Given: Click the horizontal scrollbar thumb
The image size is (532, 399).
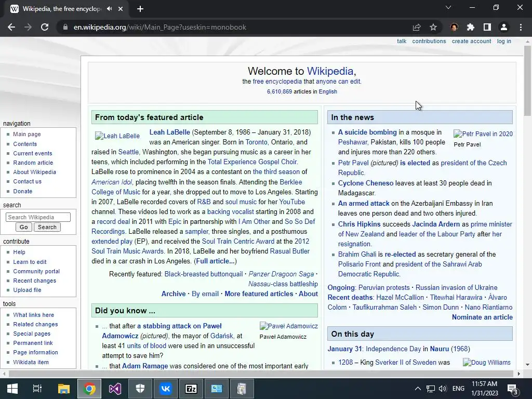Looking at the screenshot, I should 261,374.
